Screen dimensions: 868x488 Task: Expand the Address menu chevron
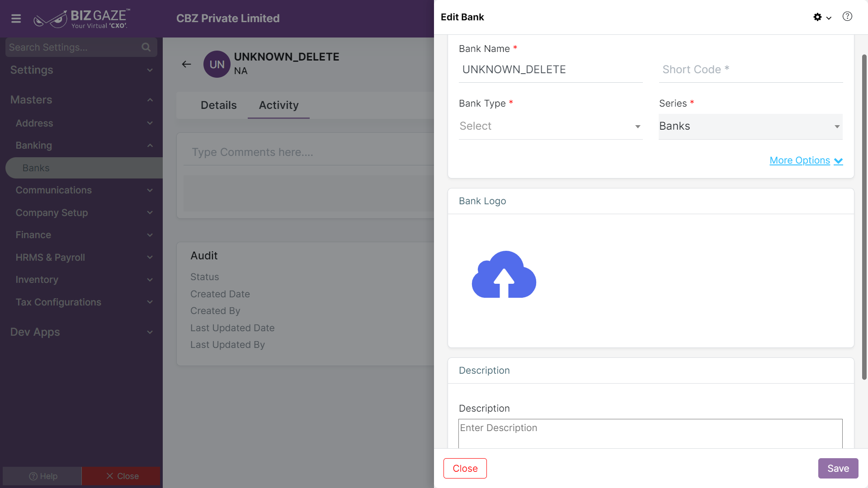point(150,123)
